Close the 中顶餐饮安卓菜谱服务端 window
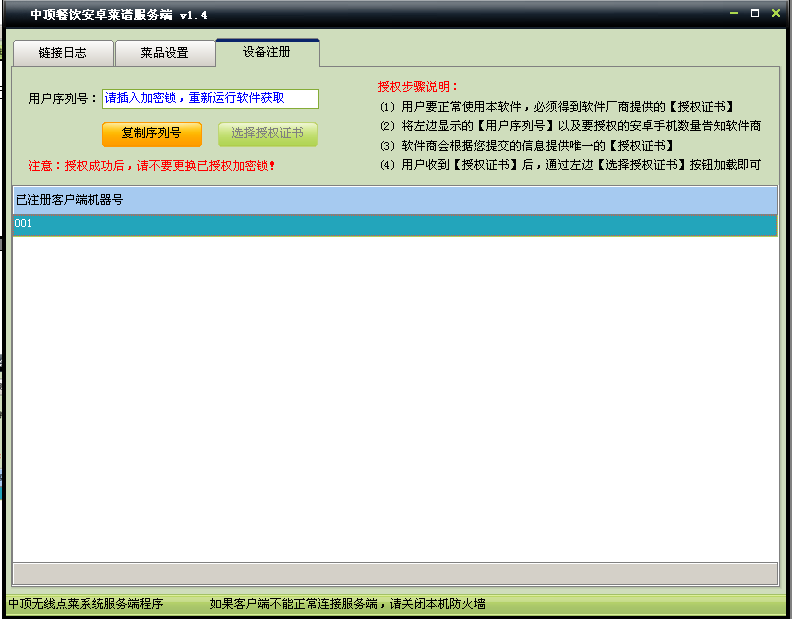The image size is (792, 619). coord(774,13)
